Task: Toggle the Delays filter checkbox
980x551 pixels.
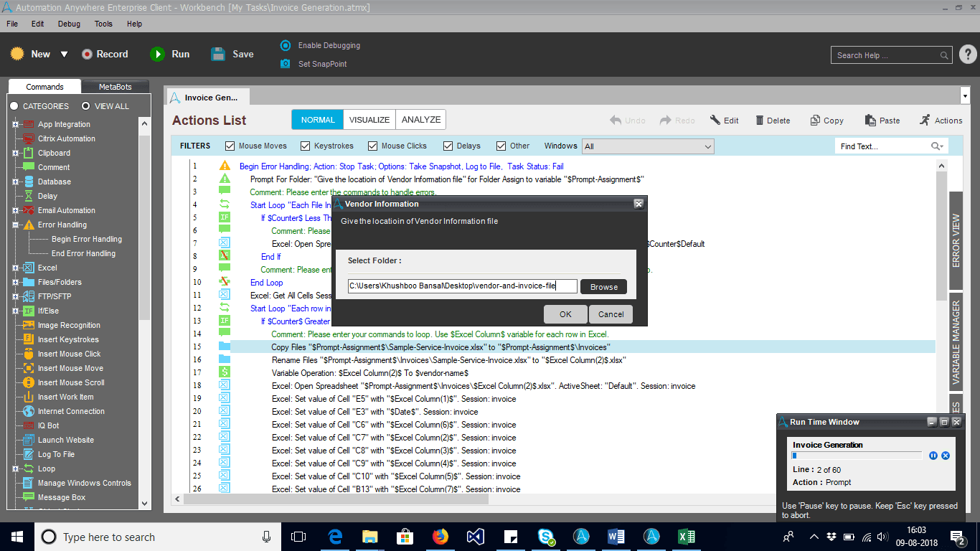Action: (448, 146)
